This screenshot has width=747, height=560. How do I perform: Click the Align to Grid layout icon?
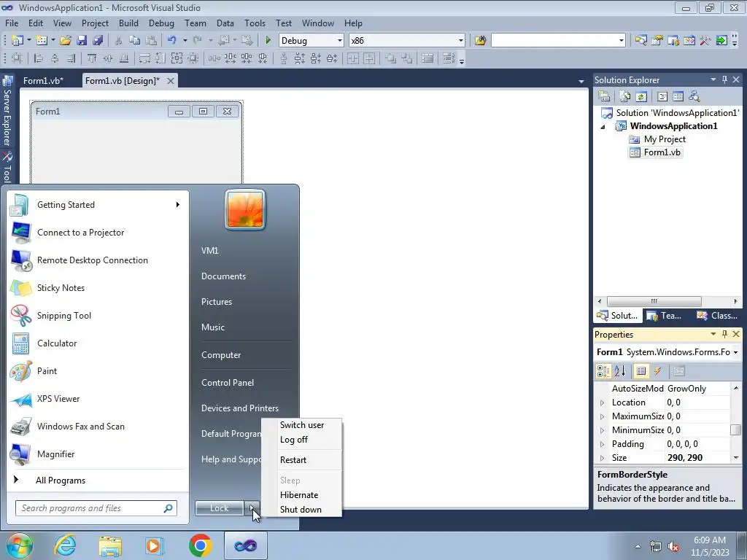coord(18,58)
